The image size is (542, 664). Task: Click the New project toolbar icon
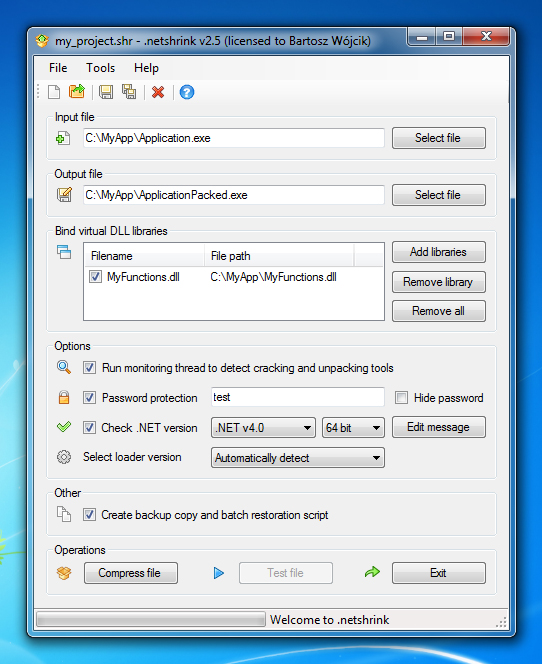pyautogui.click(x=54, y=92)
